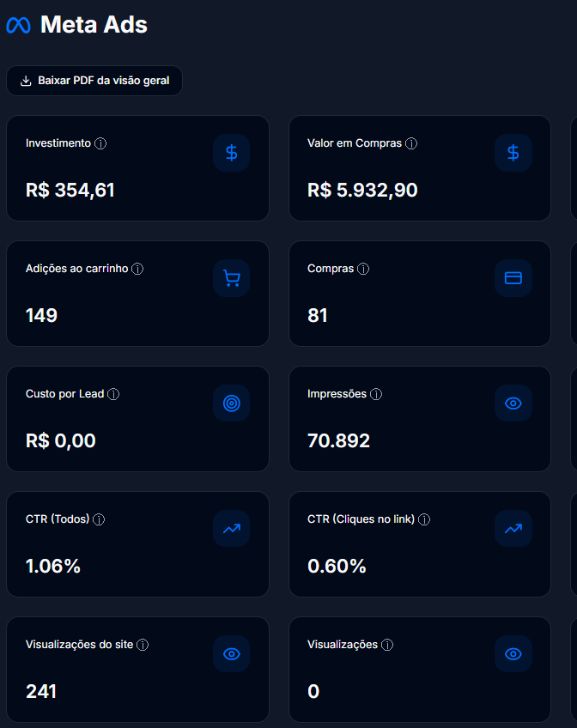The image size is (577, 728).
Task: Click the eye icon on Impressões card
Action: (513, 403)
